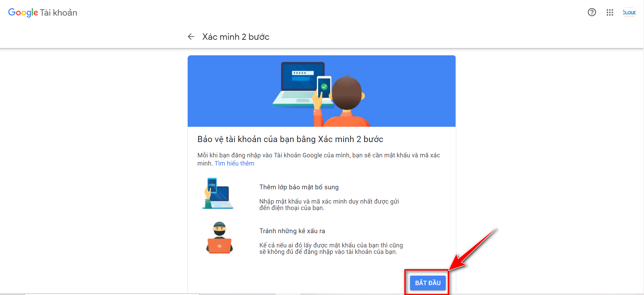Click the Xác minh 2 bước page title

[x=236, y=37]
